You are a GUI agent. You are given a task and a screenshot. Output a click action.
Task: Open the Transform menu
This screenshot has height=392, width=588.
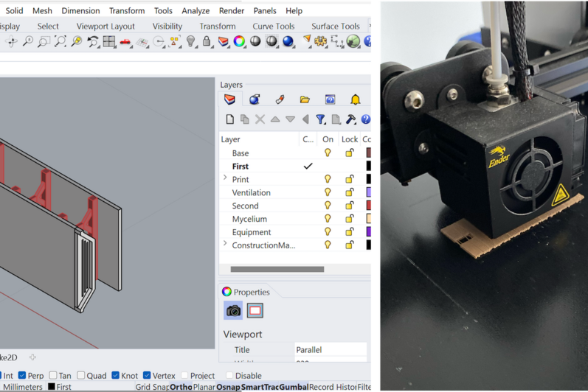tap(127, 11)
